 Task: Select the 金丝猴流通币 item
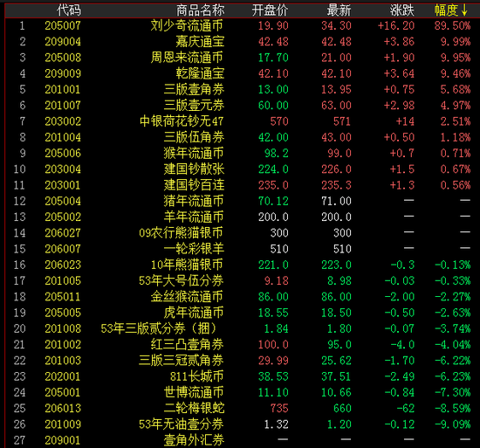click(187, 297)
